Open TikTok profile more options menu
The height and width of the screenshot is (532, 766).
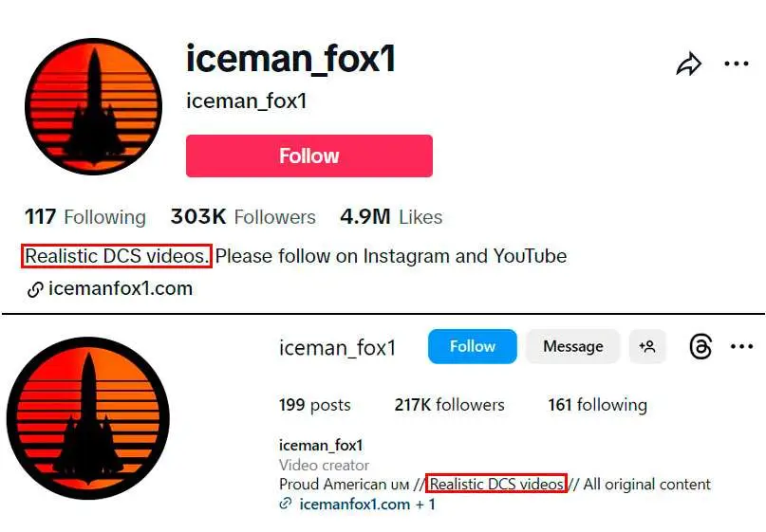point(737,64)
